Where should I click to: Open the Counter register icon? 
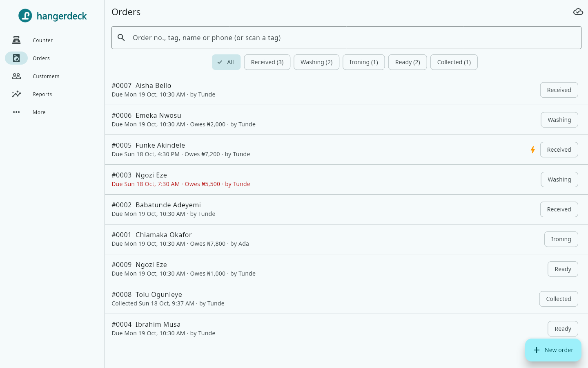[16, 40]
